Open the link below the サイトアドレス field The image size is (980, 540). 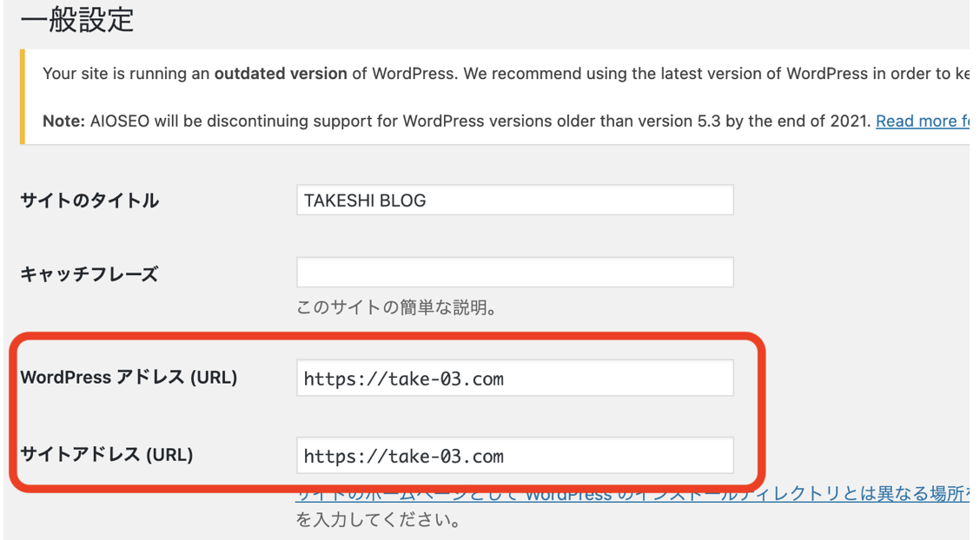tap(631, 494)
